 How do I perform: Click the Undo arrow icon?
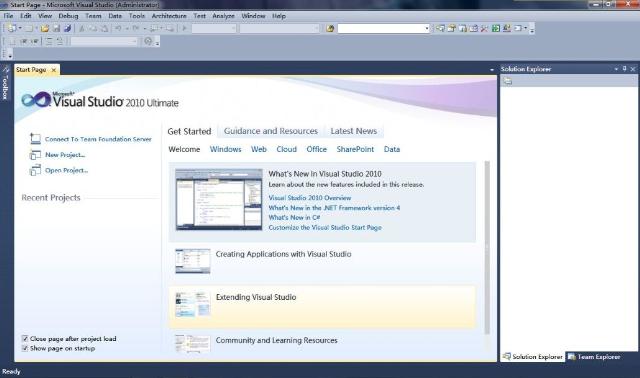pyautogui.click(x=118, y=28)
